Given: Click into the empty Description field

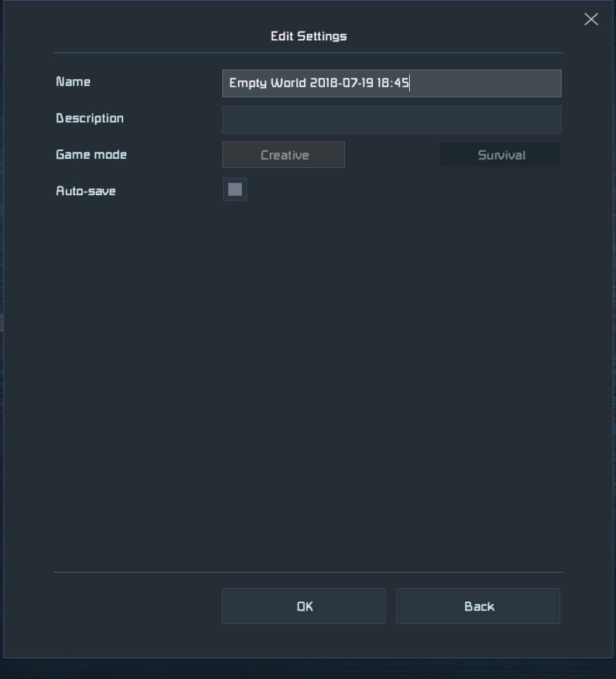Looking at the screenshot, I should [391, 120].
